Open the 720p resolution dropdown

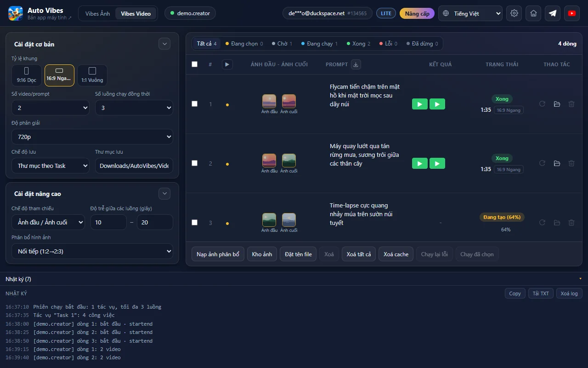tap(92, 137)
